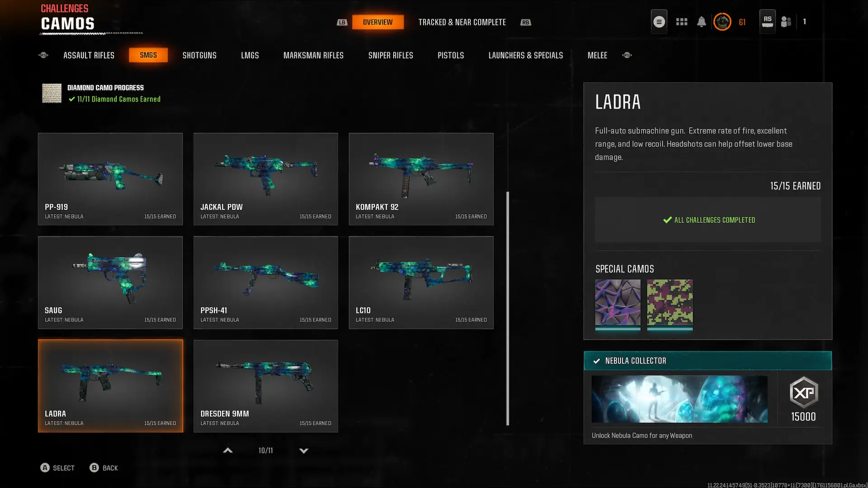
Task: Open the social friends icon
Action: click(x=786, y=22)
